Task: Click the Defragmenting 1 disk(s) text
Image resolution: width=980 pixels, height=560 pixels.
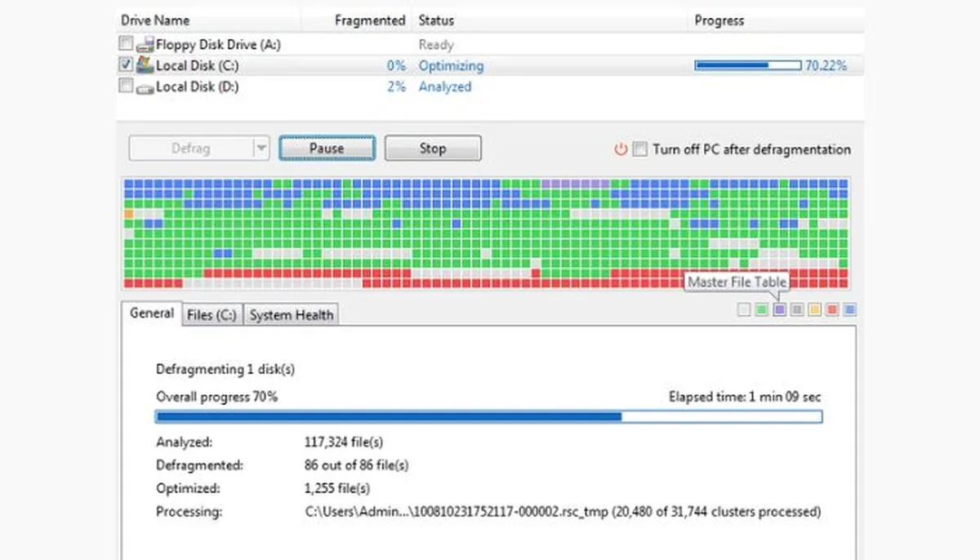Action: 225,369
